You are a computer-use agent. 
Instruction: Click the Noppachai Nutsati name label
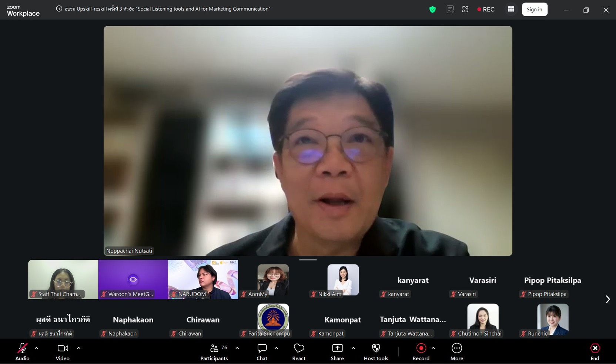[x=129, y=251]
